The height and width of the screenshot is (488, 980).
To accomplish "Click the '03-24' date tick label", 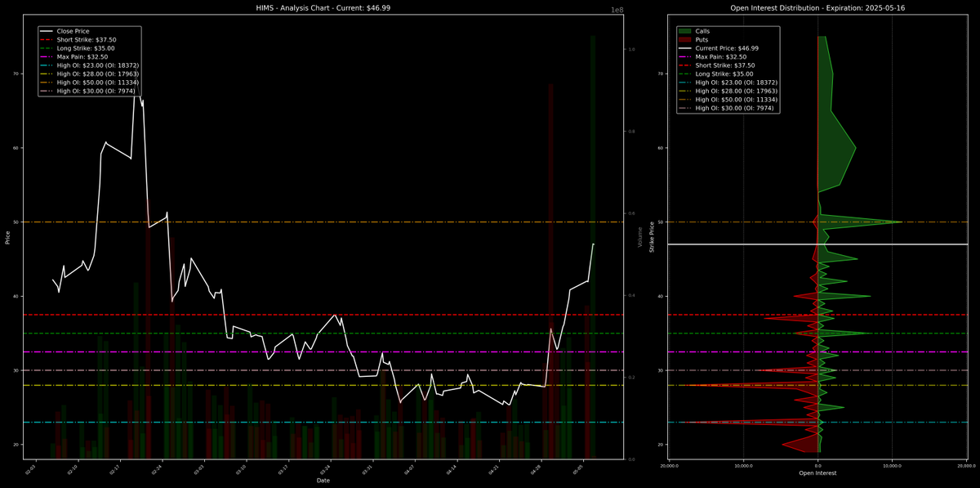I will [326, 469].
